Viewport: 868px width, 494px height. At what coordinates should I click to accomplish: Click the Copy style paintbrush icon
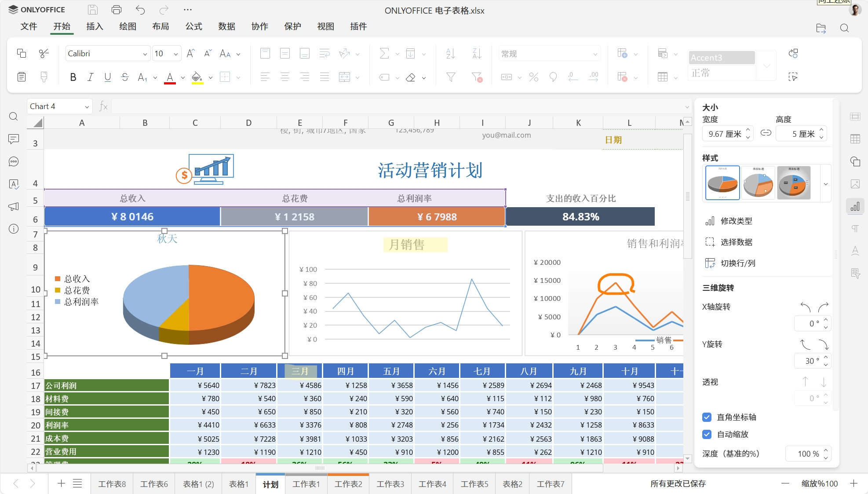click(x=44, y=77)
